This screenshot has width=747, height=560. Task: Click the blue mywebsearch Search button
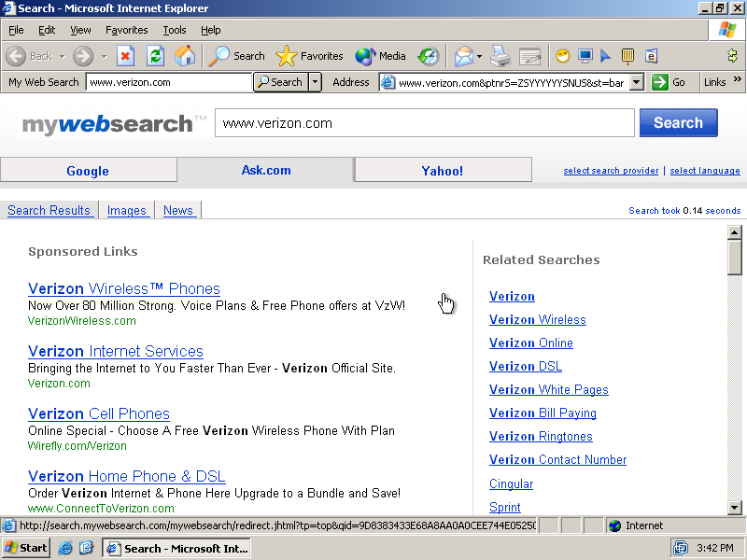pyautogui.click(x=679, y=123)
